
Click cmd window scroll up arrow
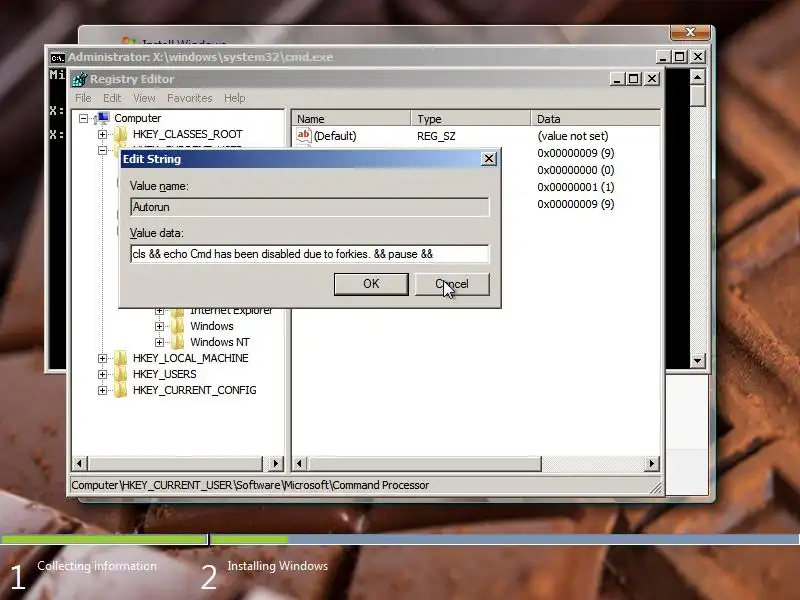(x=697, y=77)
